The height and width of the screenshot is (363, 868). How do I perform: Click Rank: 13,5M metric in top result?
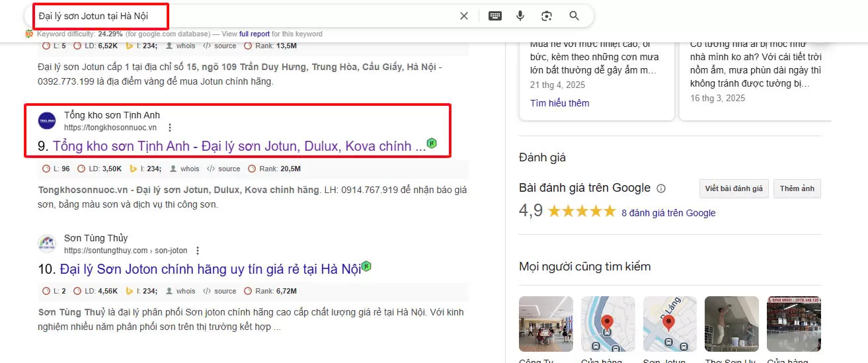click(x=271, y=46)
